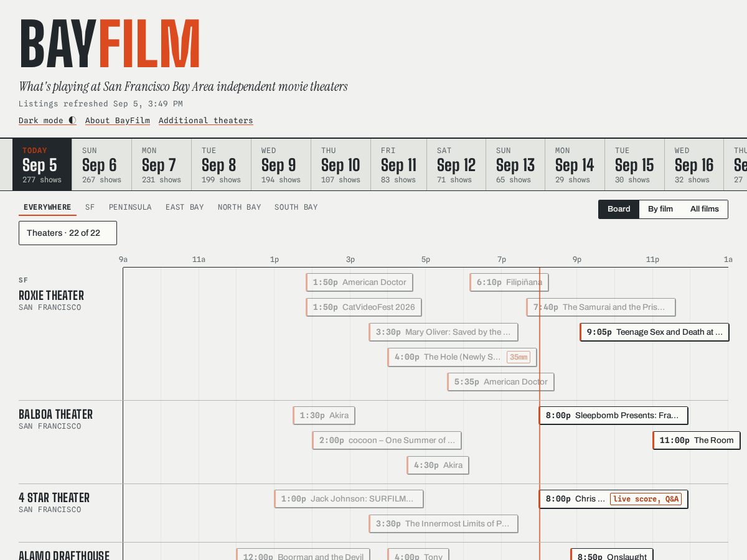Filter listings to North Bay region
747x560 pixels.
(x=240, y=207)
